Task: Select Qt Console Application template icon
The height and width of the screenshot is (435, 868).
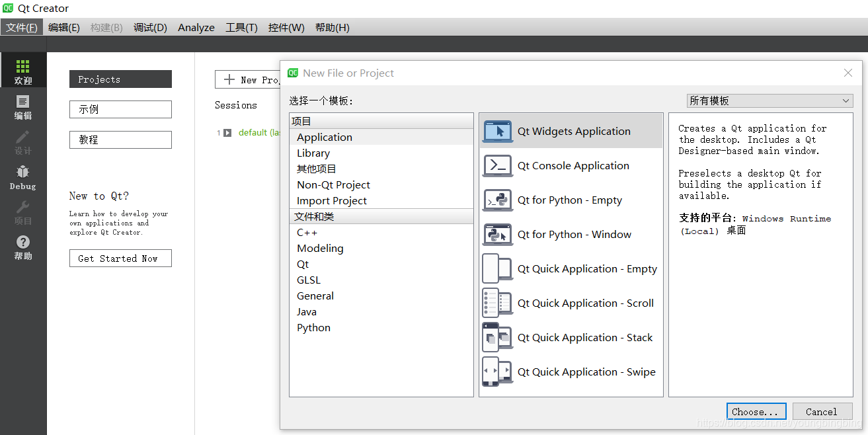Action: point(498,165)
